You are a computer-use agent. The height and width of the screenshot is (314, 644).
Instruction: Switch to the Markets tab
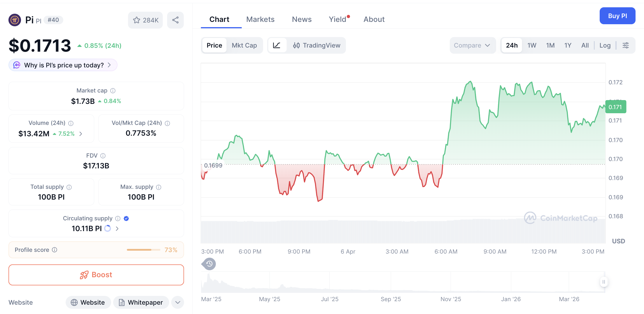[x=260, y=19]
